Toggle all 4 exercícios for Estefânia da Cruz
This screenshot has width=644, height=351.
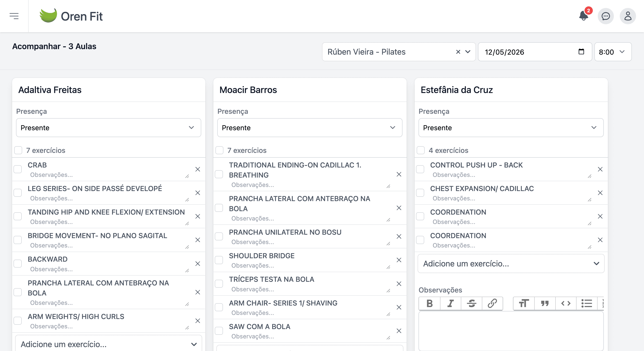click(x=421, y=150)
